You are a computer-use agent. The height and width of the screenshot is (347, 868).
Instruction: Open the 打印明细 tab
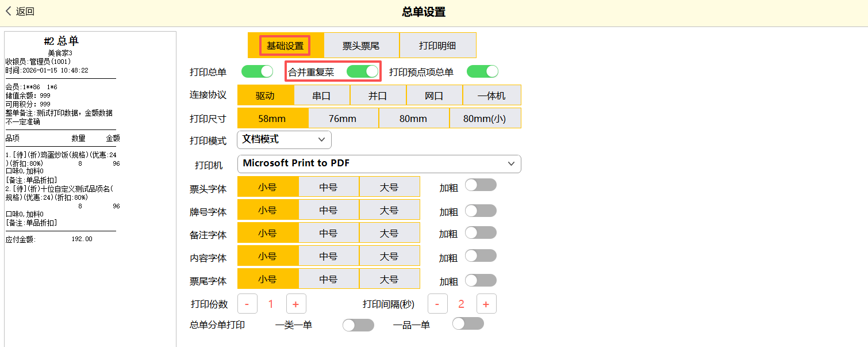[437, 45]
